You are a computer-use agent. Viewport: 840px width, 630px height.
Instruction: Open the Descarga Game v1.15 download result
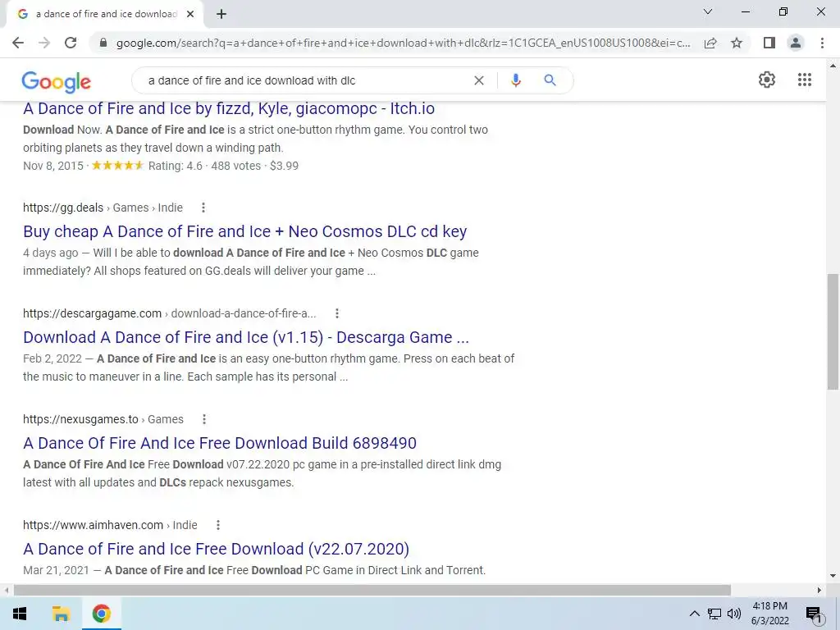[246, 337]
